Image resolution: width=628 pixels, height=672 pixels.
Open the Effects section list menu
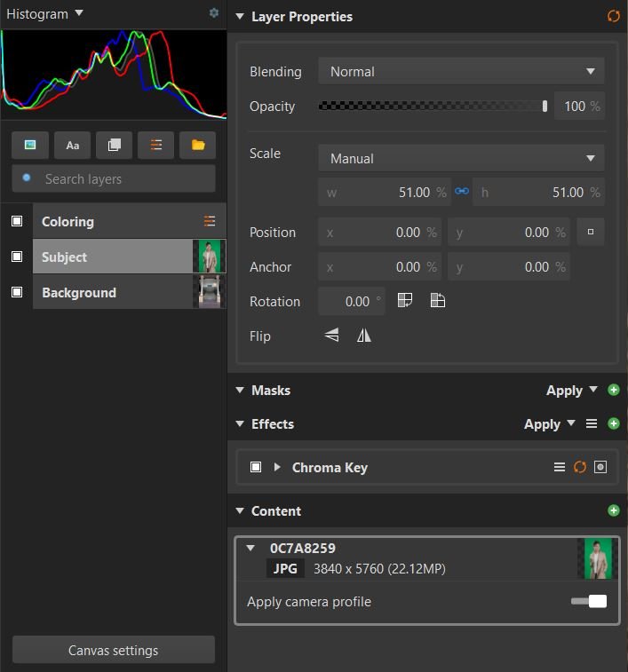591,423
